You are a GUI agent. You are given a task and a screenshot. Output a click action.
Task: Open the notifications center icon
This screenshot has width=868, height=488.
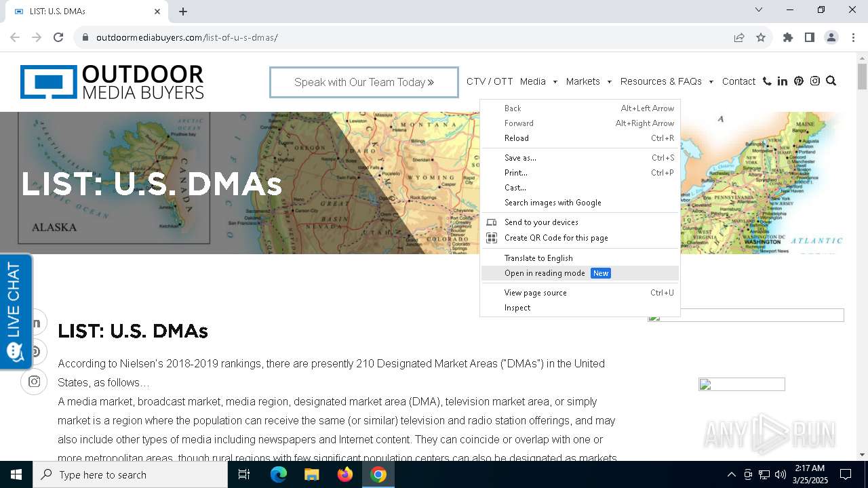coord(846,474)
